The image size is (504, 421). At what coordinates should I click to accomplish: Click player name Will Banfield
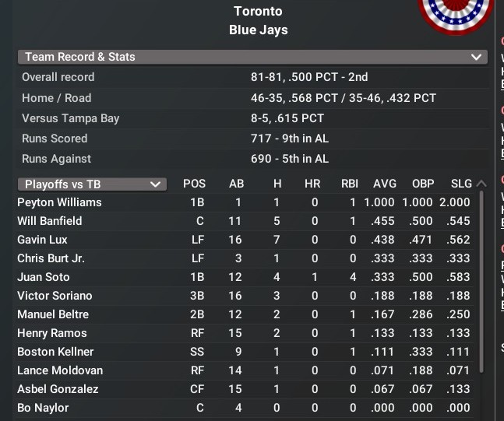[x=50, y=221]
